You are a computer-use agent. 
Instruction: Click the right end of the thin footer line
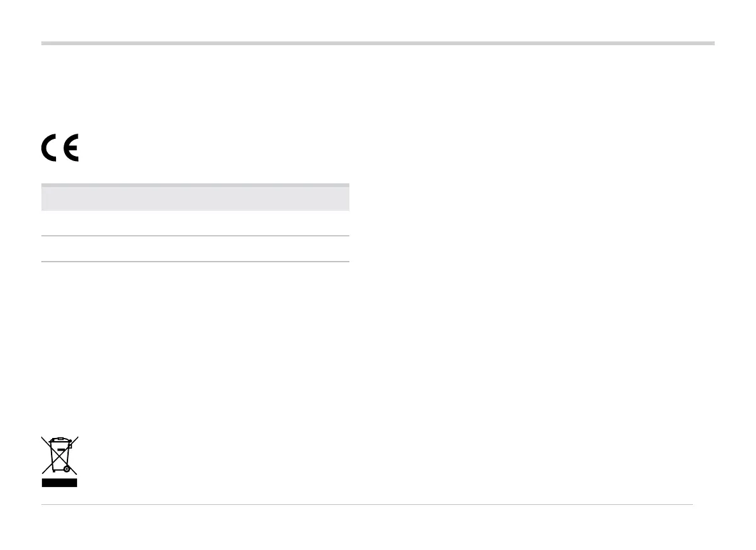[x=691, y=505]
